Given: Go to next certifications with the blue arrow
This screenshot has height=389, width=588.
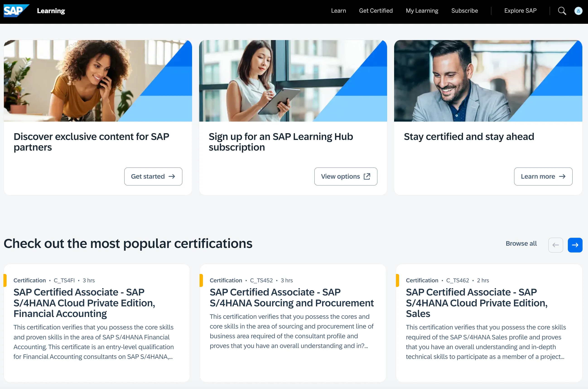Looking at the screenshot, I should click(575, 245).
